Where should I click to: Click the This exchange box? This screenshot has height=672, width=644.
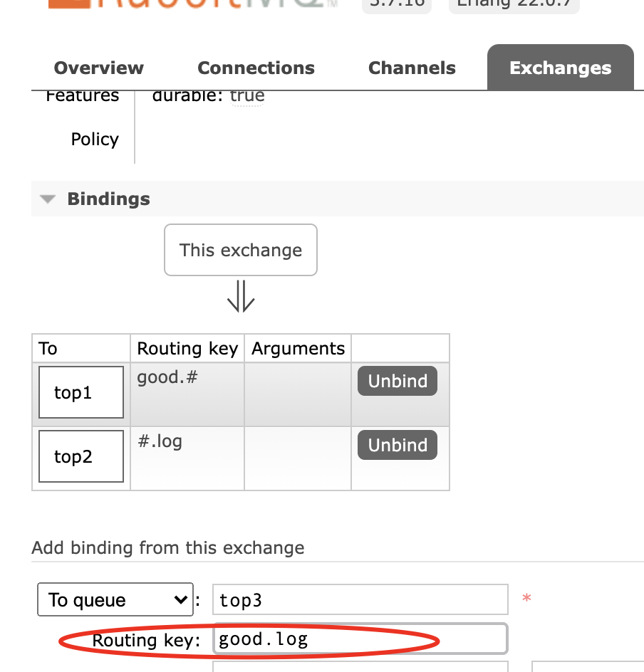[x=241, y=250]
